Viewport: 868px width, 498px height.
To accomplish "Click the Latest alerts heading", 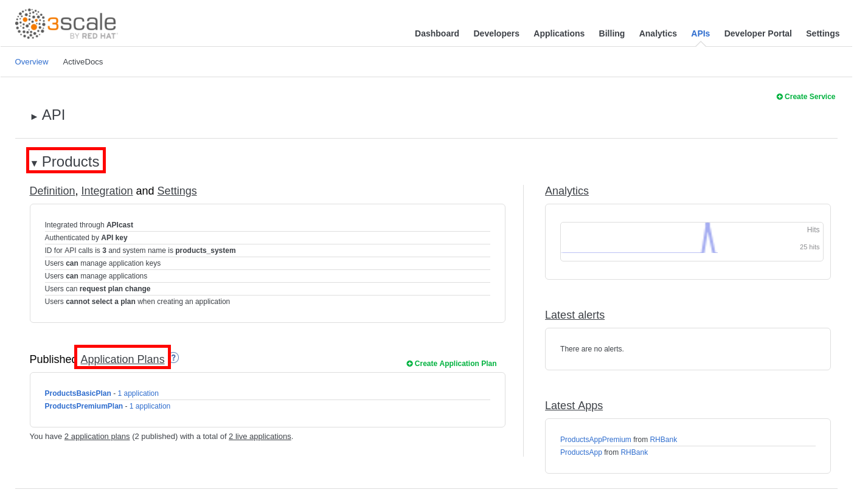I will 574,315.
